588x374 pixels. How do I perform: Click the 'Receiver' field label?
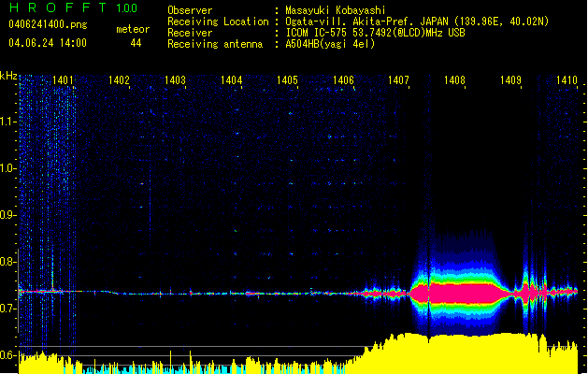pos(190,33)
